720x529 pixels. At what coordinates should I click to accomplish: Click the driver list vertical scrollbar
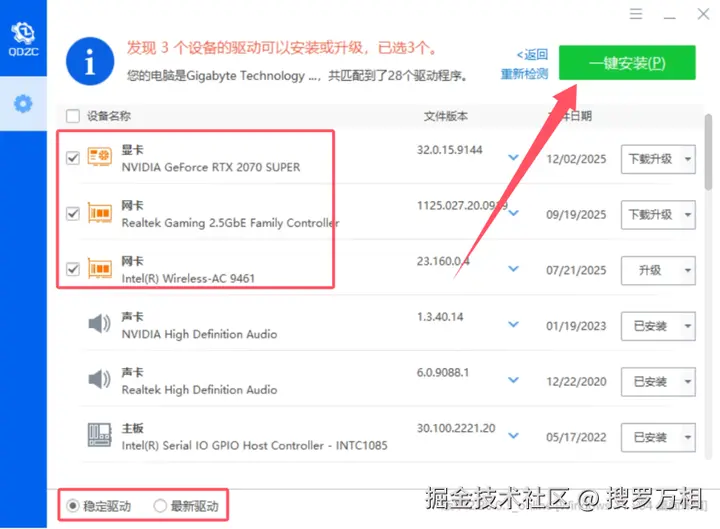coord(709,152)
